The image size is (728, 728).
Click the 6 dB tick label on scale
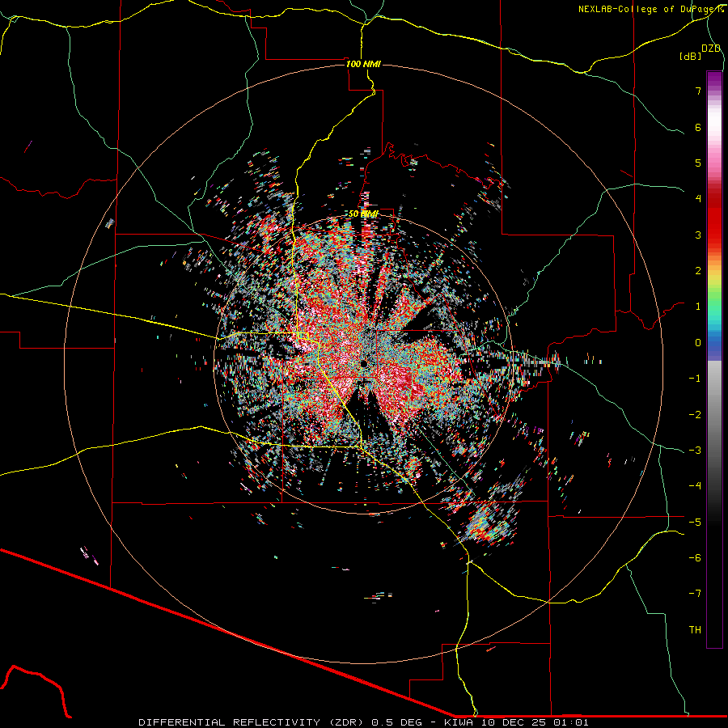pos(698,127)
